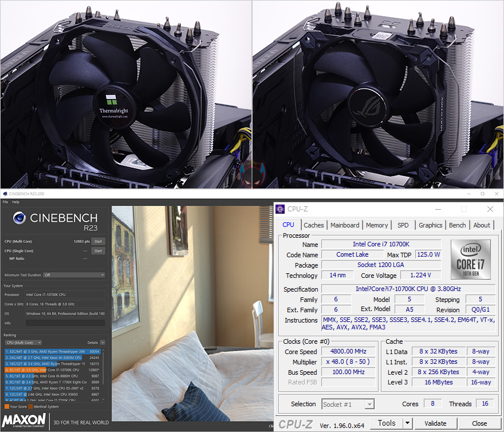Click the Bus Speed value '100.00 MHz'
The image size is (504, 432).
pyautogui.click(x=348, y=372)
